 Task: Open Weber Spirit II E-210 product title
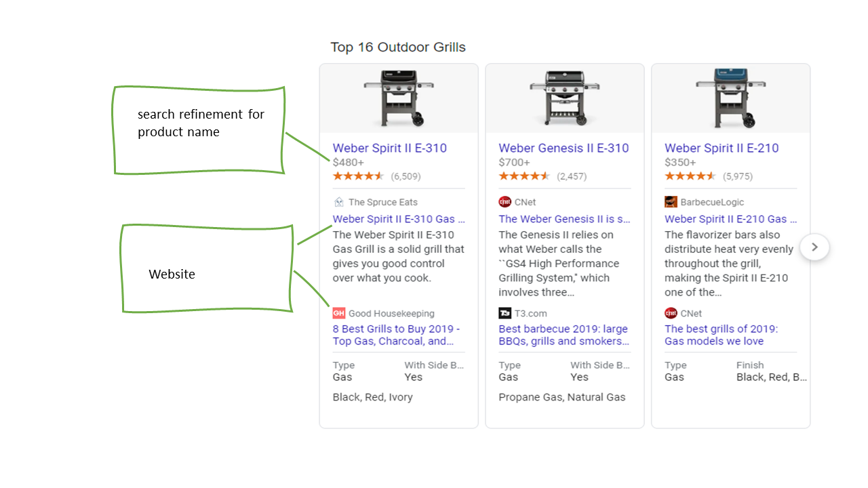722,148
